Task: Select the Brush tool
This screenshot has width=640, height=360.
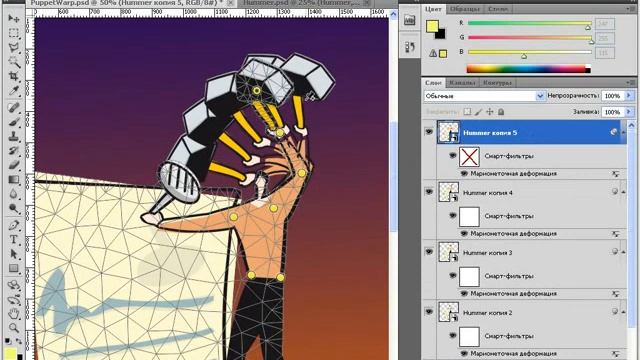Action: tap(13, 122)
